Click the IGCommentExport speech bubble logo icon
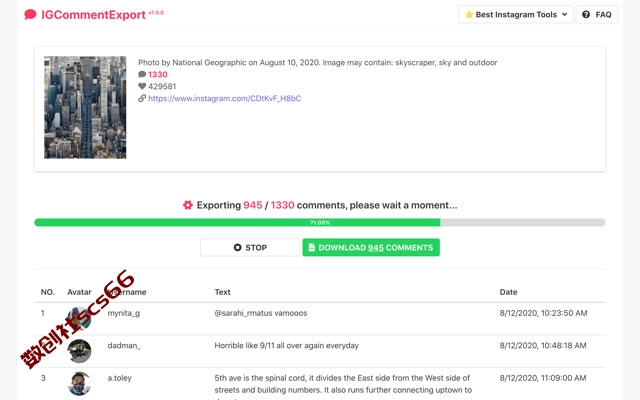Image resolution: width=640 pixels, height=400 pixels. click(30, 15)
